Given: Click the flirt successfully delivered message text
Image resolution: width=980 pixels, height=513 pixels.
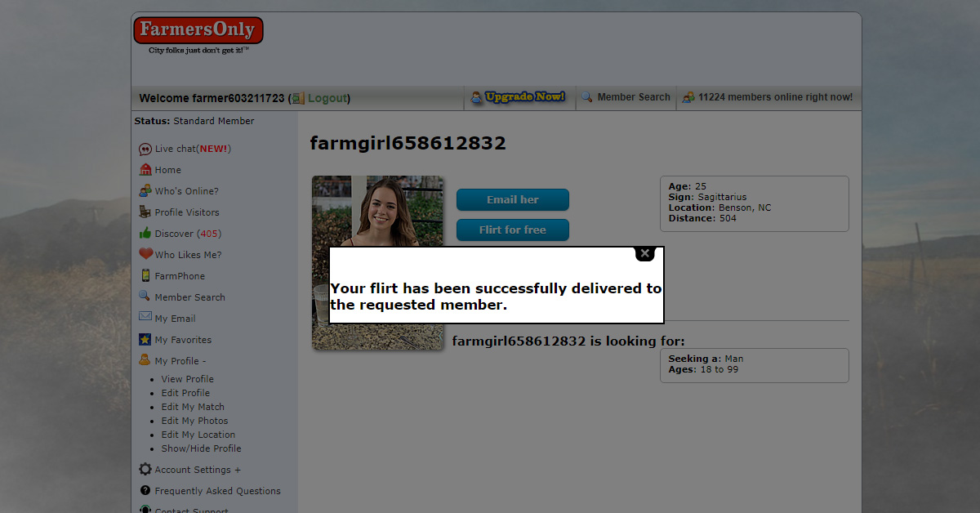Looking at the screenshot, I should 496,297.
